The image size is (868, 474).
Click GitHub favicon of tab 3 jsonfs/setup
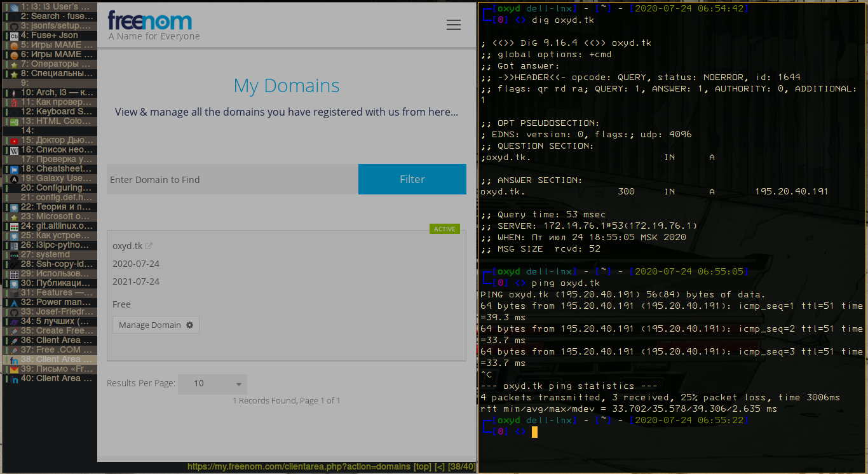point(14,26)
